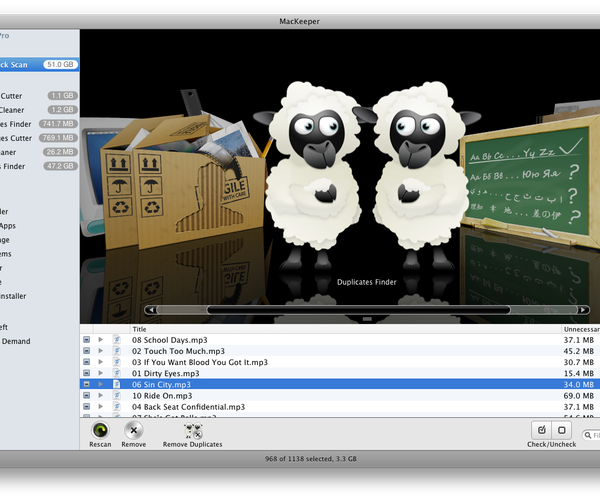
Task: Open the Quick Scan sidebar item
Action: click(x=39, y=65)
